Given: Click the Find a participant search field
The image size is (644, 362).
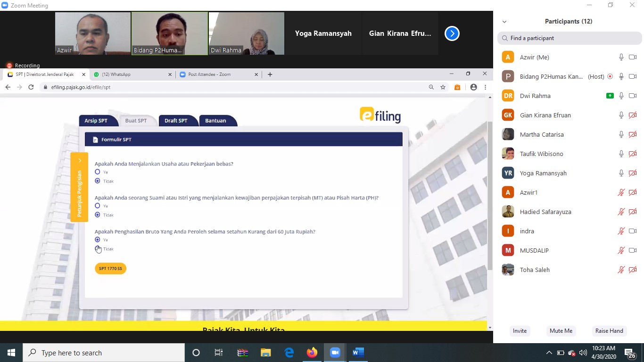Looking at the screenshot, I should click(x=570, y=38).
